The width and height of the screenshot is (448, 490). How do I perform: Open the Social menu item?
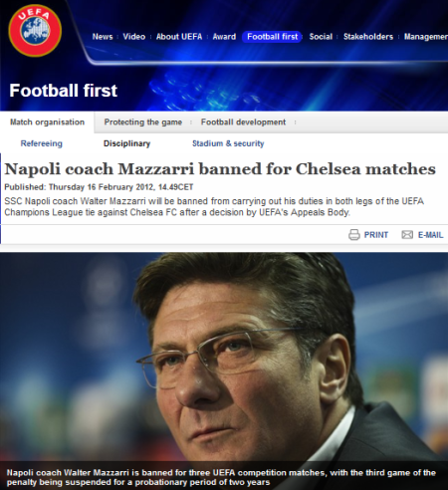(321, 37)
